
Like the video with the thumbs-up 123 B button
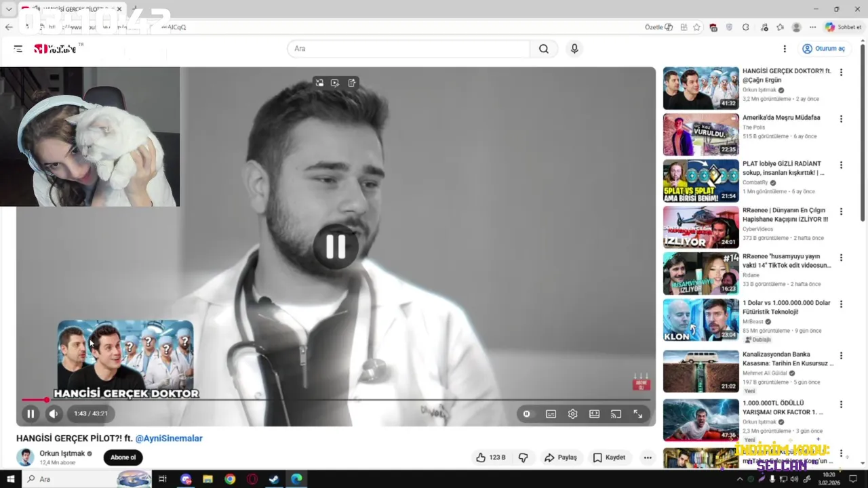point(491,457)
